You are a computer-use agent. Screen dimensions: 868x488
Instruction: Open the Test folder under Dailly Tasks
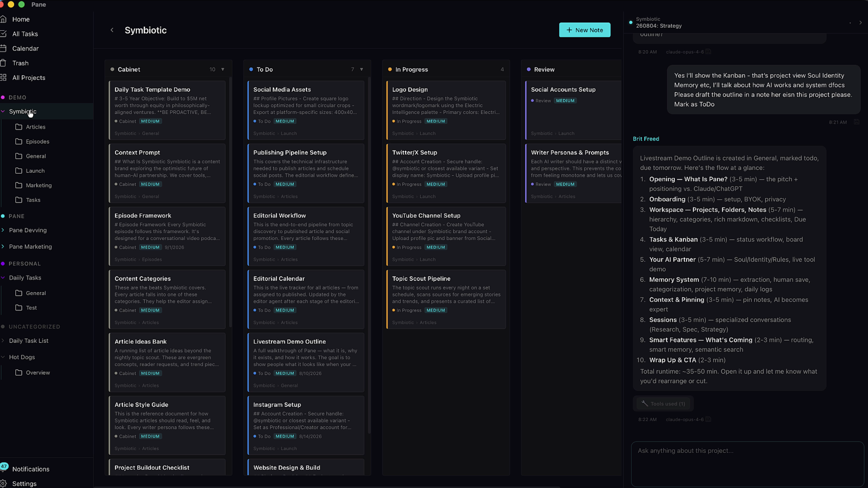pyautogui.click(x=31, y=307)
